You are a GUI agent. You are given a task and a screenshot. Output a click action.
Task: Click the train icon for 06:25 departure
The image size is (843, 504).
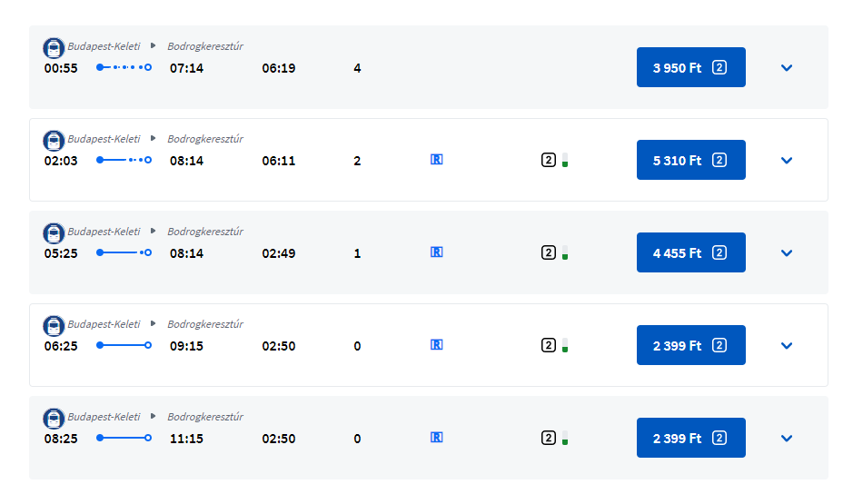tap(54, 326)
